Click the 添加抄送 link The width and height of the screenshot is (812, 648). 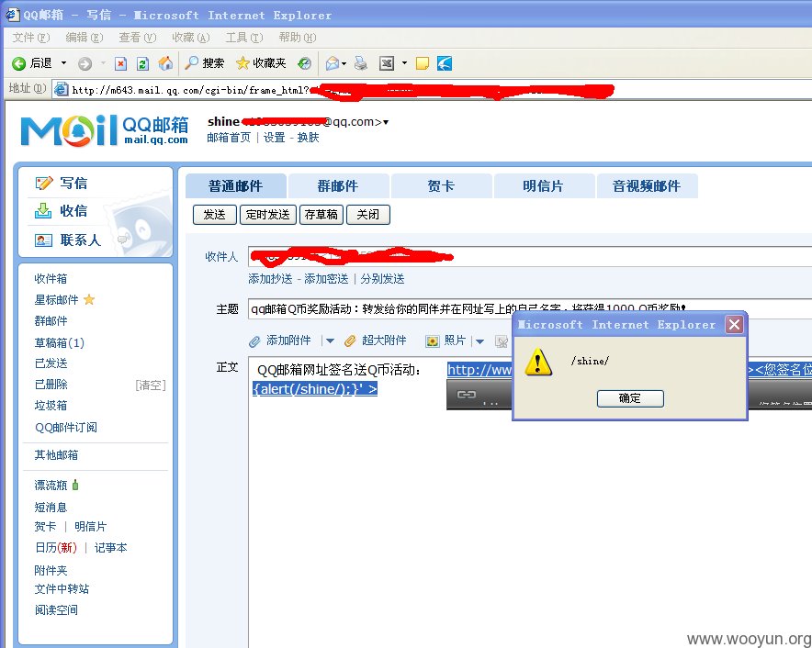click(x=270, y=279)
